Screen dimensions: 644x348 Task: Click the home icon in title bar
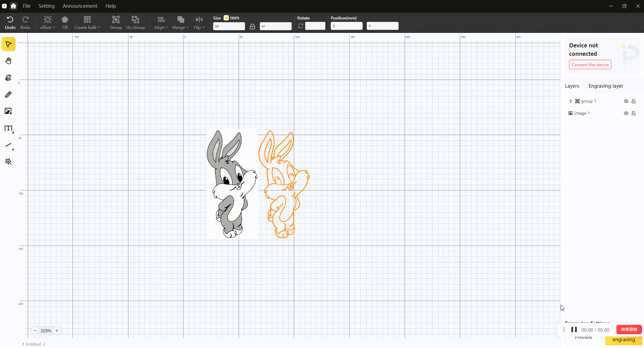(x=13, y=6)
